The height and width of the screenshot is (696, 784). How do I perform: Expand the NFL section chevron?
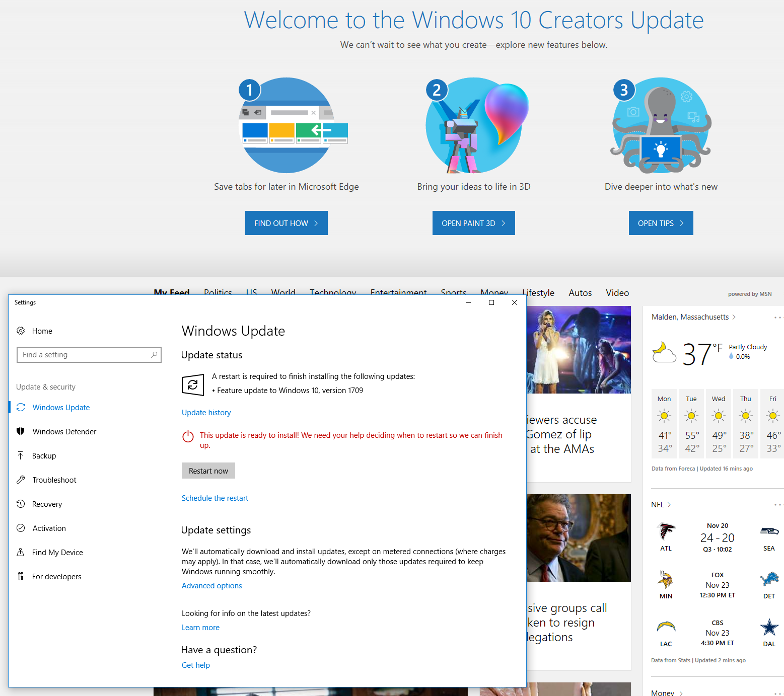pyautogui.click(x=669, y=505)
